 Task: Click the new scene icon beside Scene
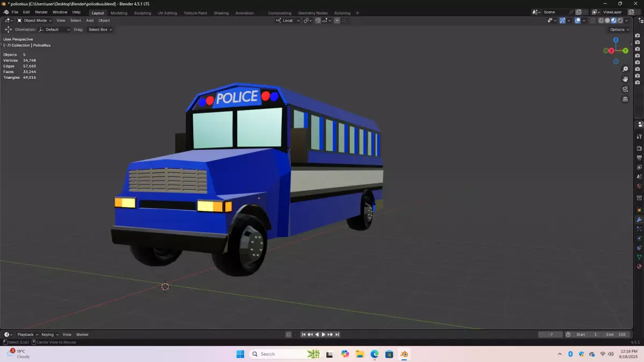coord(579,12)
